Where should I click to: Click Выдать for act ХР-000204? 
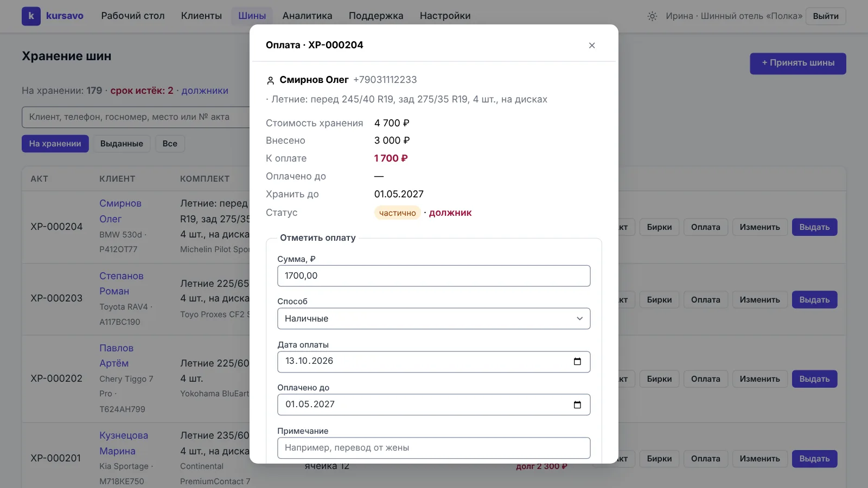pyautogui.click(x=814, y=227)
